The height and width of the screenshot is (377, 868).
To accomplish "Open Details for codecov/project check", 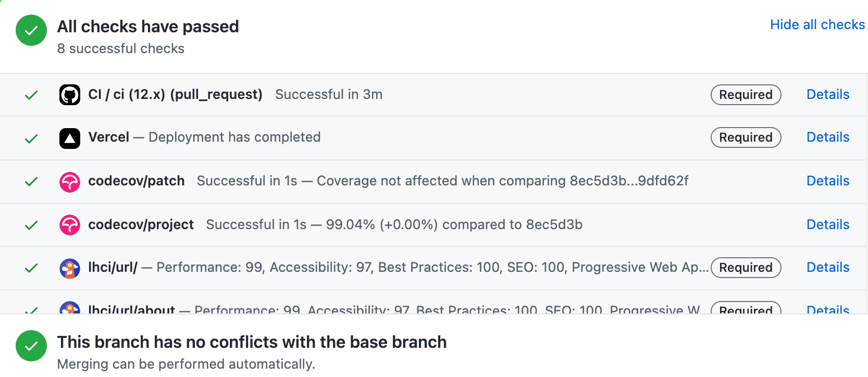I will point(828,224).
